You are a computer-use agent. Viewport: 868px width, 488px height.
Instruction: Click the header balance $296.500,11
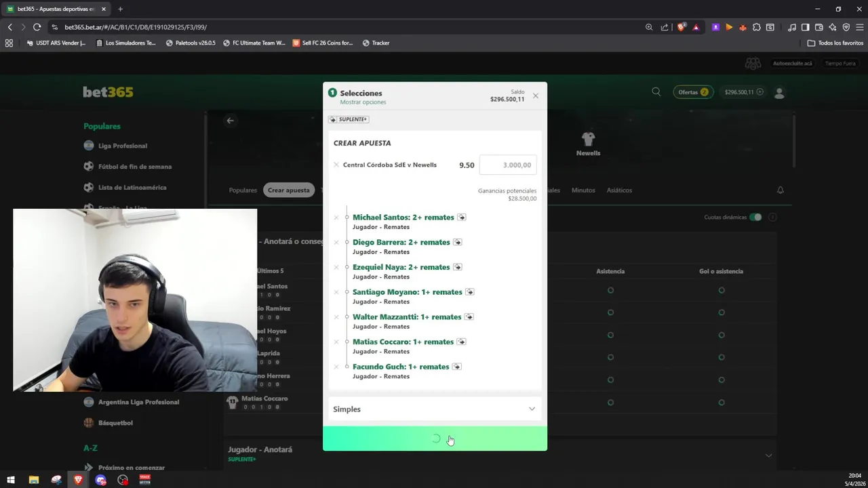pos(744,92)
